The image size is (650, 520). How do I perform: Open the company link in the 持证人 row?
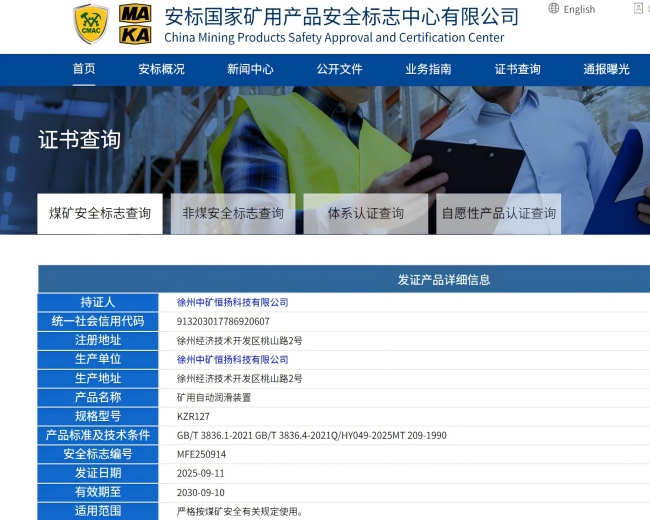tap(232, 302)
